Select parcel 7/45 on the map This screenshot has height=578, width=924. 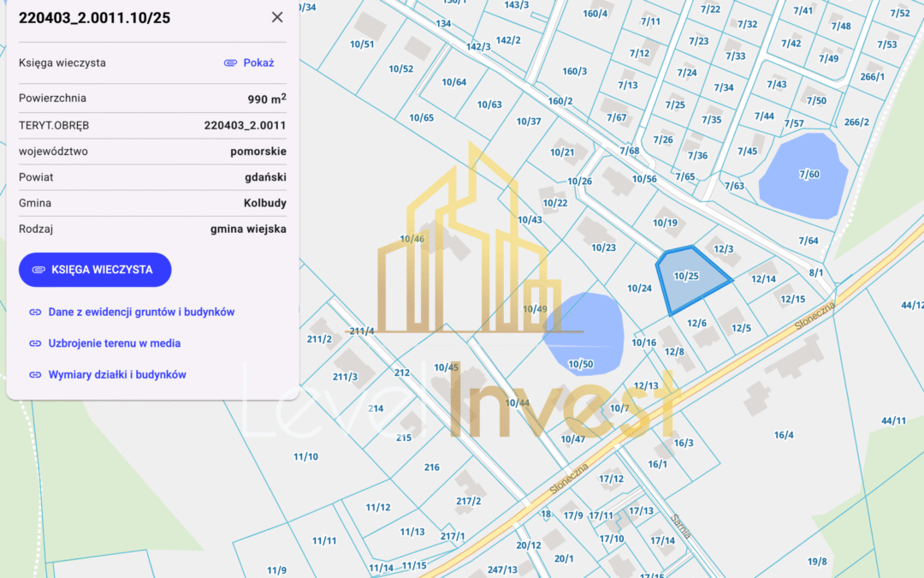747,152
